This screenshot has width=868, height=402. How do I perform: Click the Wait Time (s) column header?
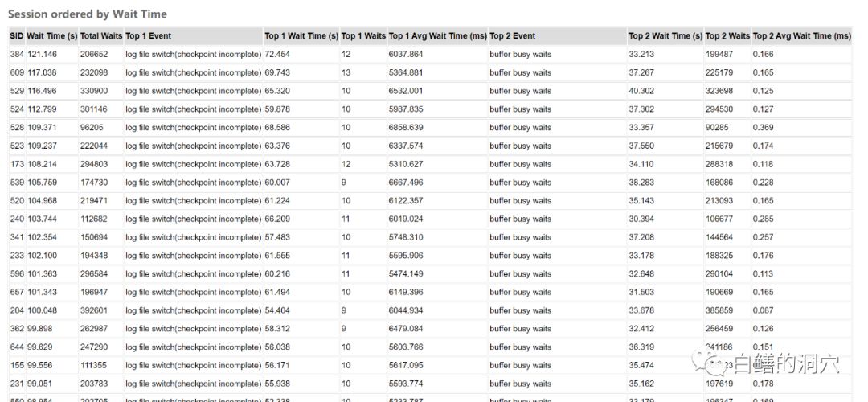pos(52,36)
